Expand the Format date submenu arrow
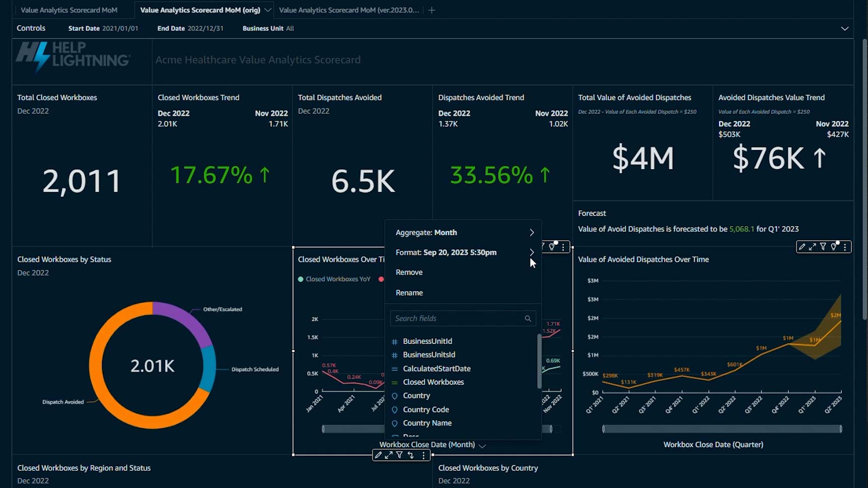The height and width of the screenshot is (488, 868). [532, 252]
